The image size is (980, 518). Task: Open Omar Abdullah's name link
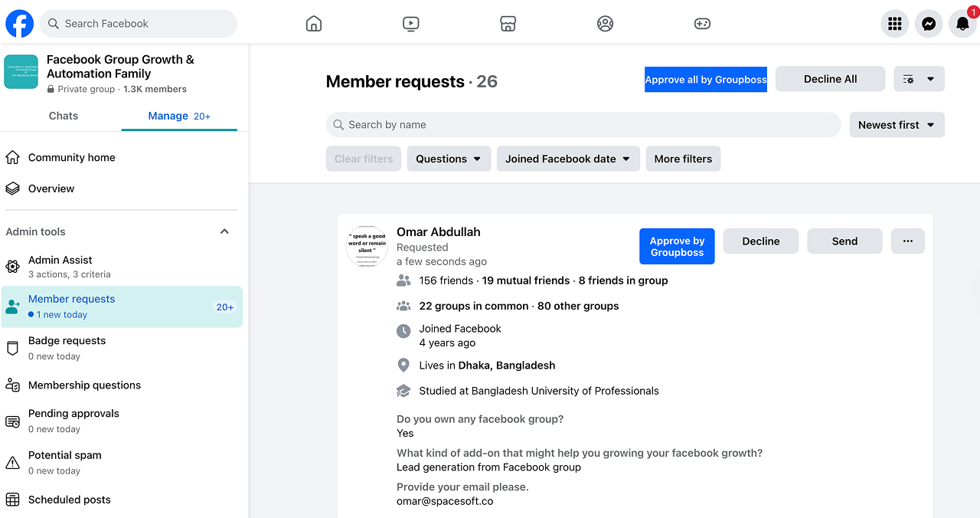click(x=439, y=231)
